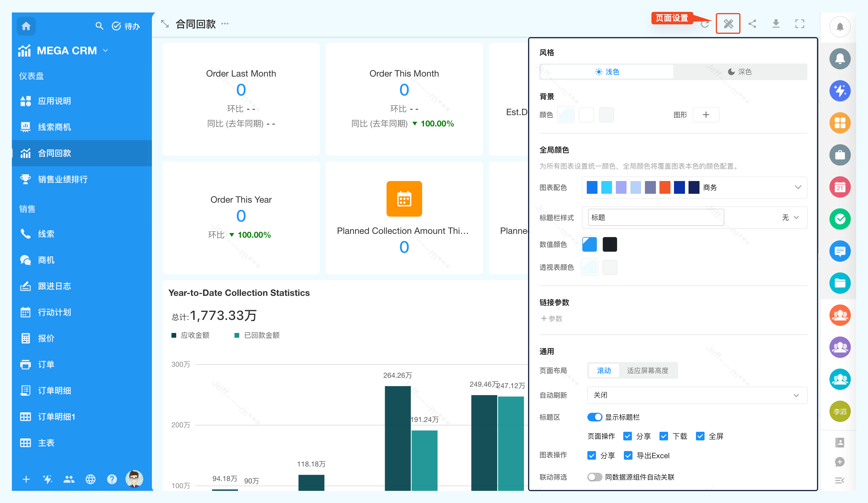Click the notification bell icon at top right

click(x=840, y=26)
